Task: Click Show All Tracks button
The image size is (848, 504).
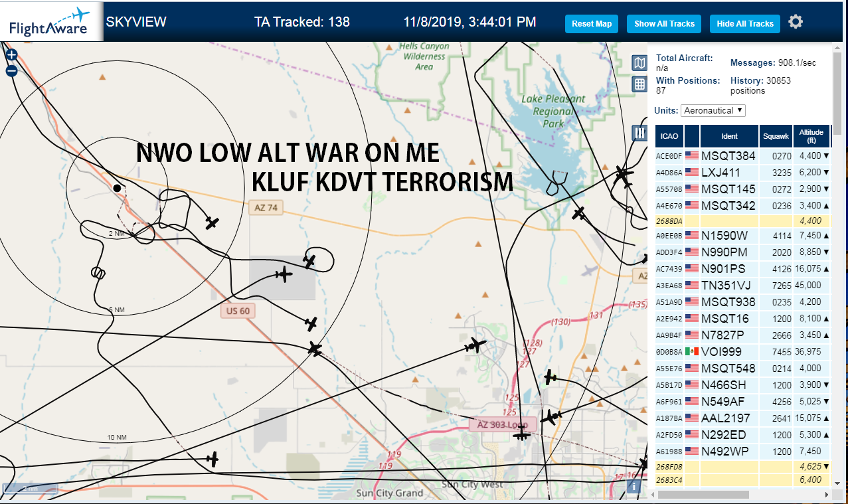Action: click(x=664, y=24)
